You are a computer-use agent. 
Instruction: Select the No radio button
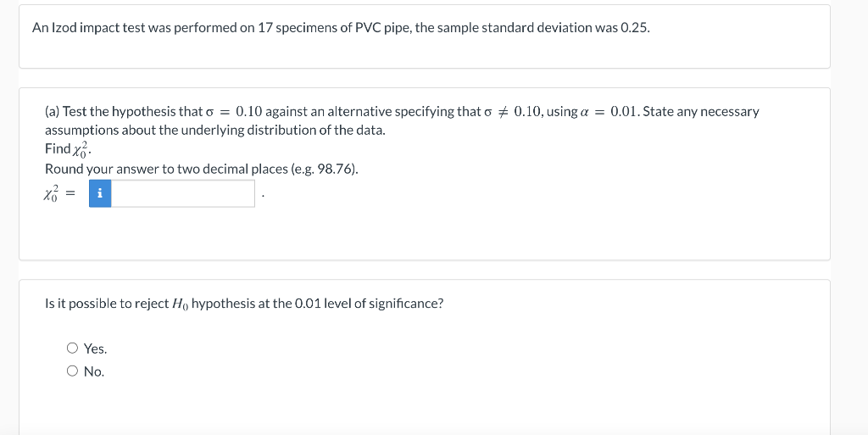[73, 371]
